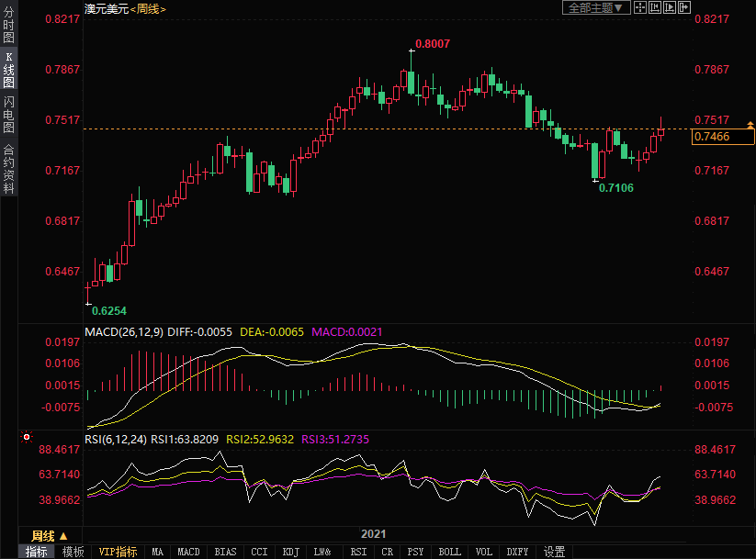Open the 闪电图 sidebar tab

click(x=8, y=114)
